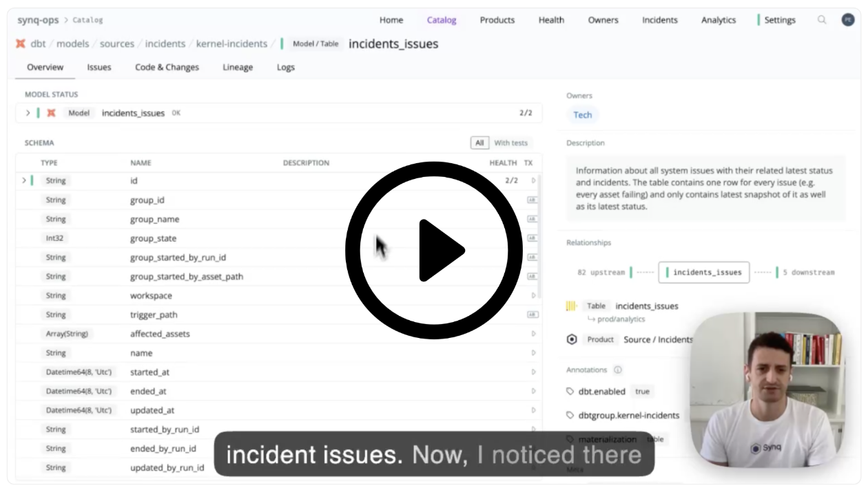Open the 5 downstream relationships
The image size is (868, 490).
point(808,272)
